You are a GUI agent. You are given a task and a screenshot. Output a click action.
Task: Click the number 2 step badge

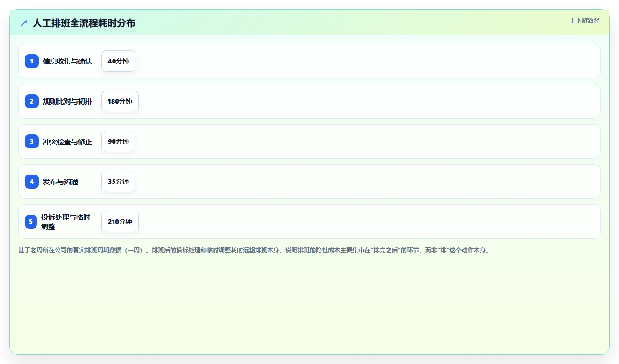(x=32, y=101)
